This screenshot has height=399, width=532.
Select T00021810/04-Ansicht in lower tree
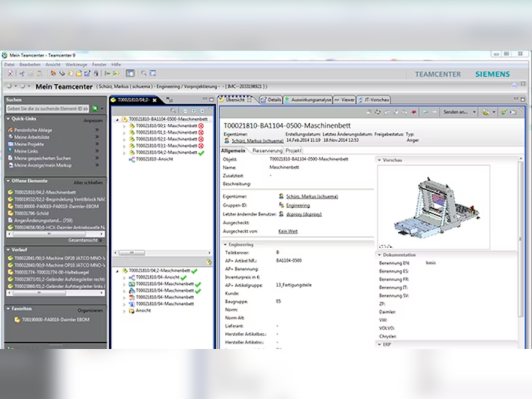tap(157, 277)
